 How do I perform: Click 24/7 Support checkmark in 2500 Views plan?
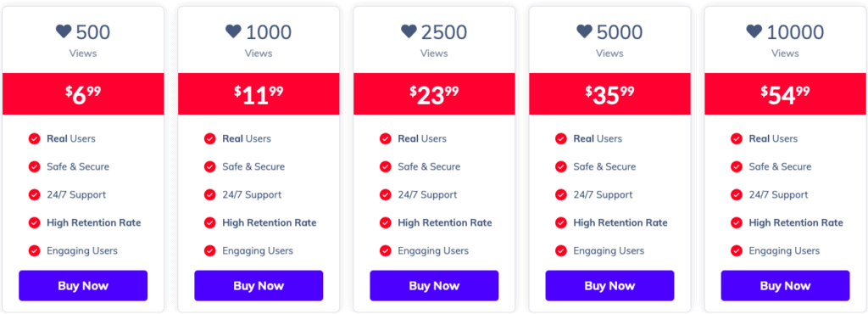(386, 194)
